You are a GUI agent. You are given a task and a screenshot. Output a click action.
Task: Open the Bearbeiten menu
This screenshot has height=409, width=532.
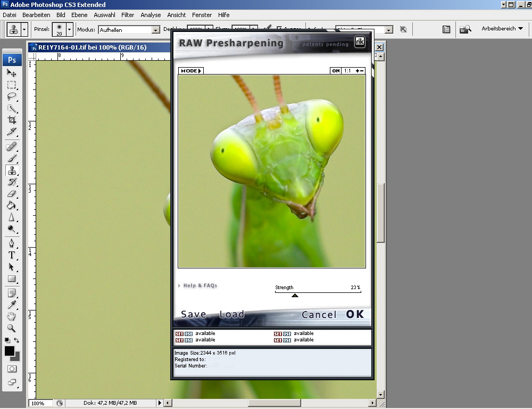coord(36,15)
